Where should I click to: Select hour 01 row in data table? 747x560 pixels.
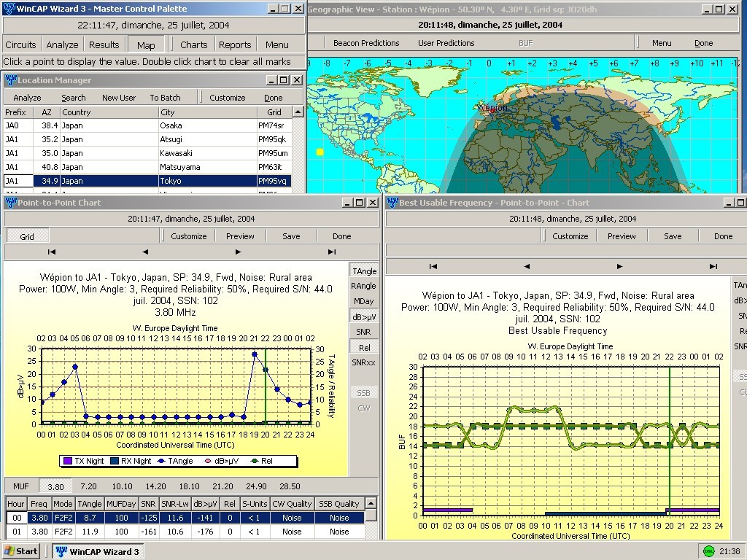click(x=185, y=532)
